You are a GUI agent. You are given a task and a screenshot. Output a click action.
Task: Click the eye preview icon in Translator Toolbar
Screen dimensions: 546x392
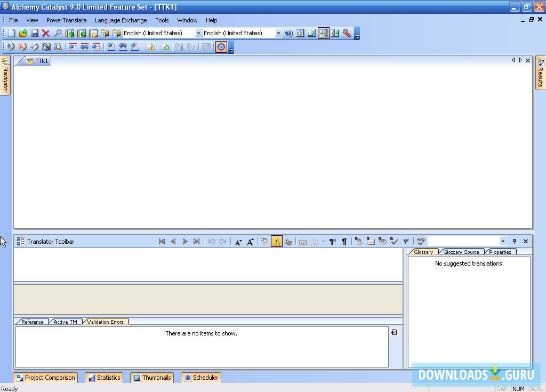click(x=382, y=241)
